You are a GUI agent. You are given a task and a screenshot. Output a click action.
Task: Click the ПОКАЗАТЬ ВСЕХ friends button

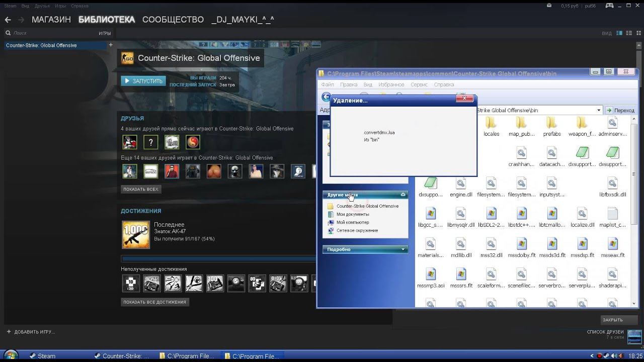coord(141,190)
